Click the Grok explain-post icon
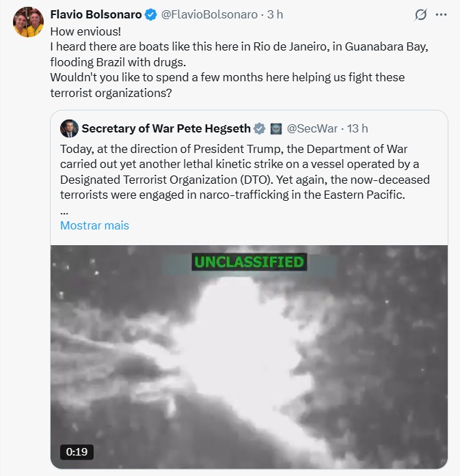Image resolution: width=460 pixels, height=476 pixels. click(422, 15)
